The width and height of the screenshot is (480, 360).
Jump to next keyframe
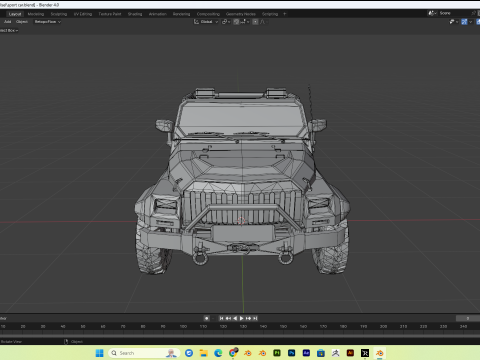(x=248, y=318)
